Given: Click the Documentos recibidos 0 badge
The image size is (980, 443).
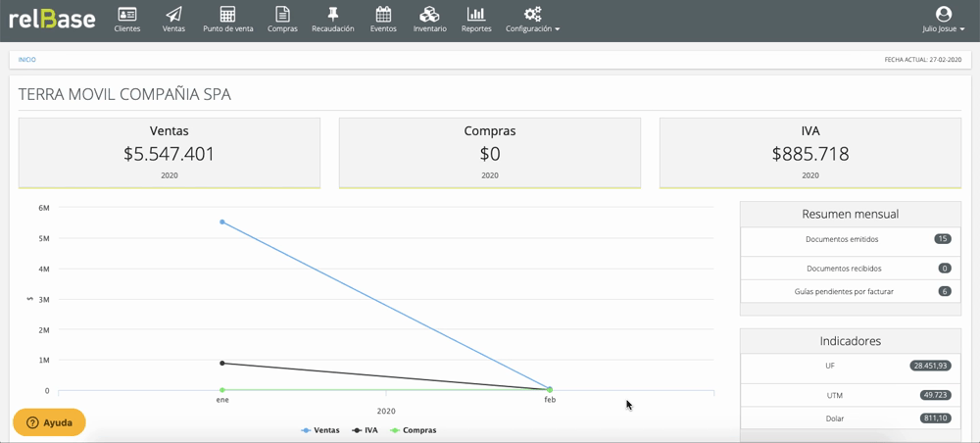Looking at the screenshot, I should tap(945, 268).
